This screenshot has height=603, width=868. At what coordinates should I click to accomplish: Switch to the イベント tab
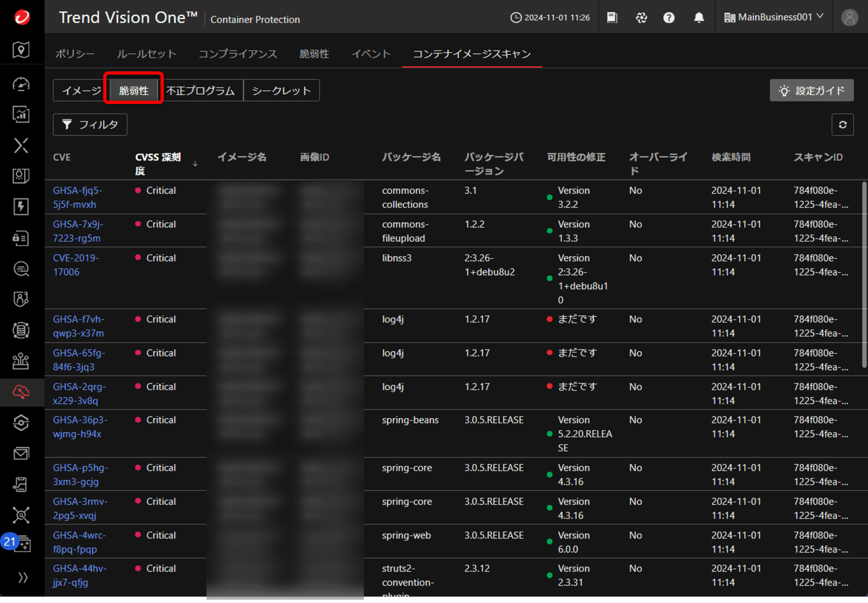click(x=371, y=54)
